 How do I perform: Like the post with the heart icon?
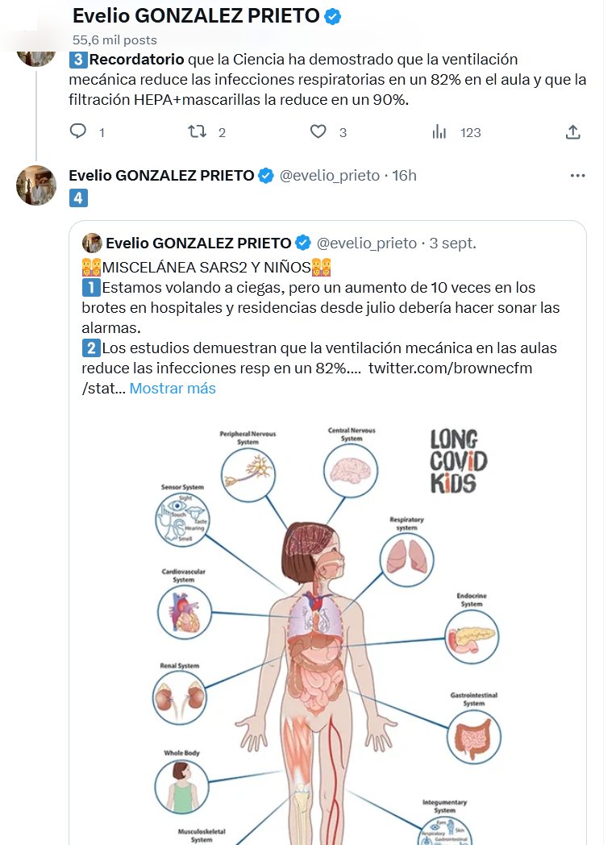tap(319, 131)
